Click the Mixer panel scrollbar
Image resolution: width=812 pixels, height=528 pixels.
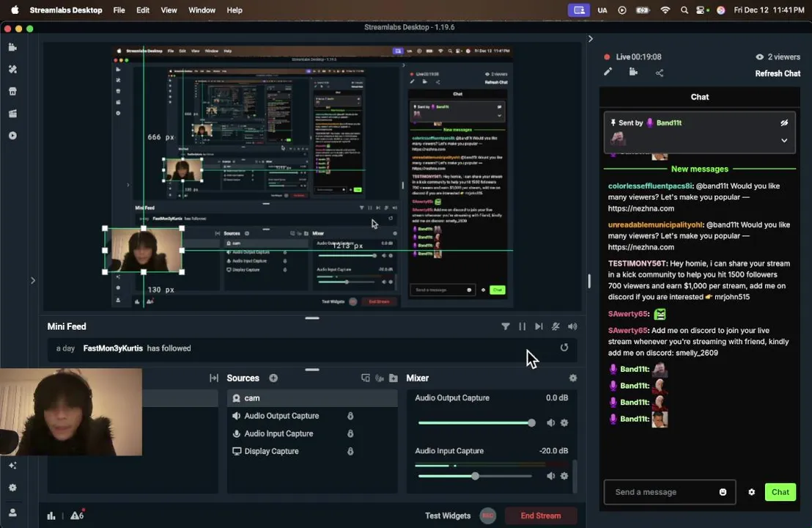point(574,475)
